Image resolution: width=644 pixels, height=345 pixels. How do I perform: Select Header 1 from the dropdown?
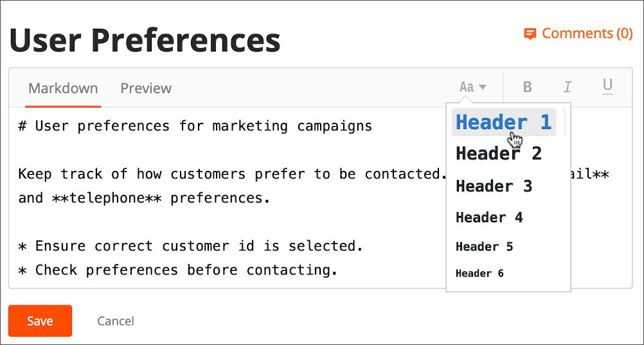pos(503,122)
